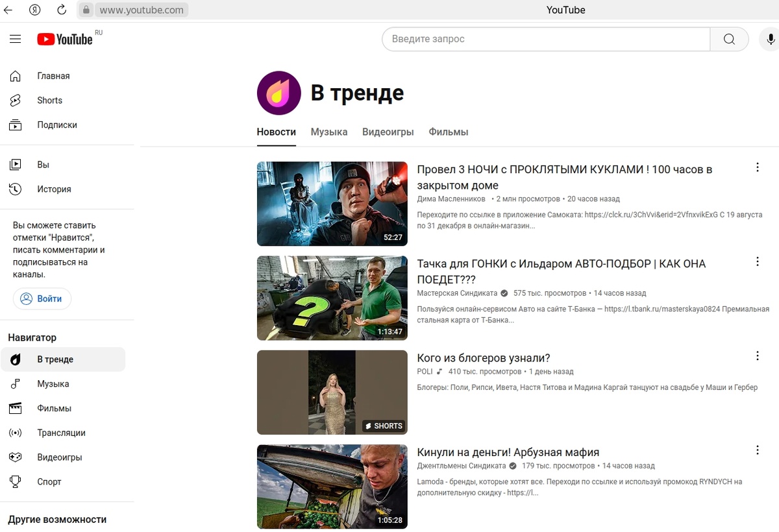Screen dimensions: 779x532
Task: Select the Новости tab
Action: [x=277, y=132]
